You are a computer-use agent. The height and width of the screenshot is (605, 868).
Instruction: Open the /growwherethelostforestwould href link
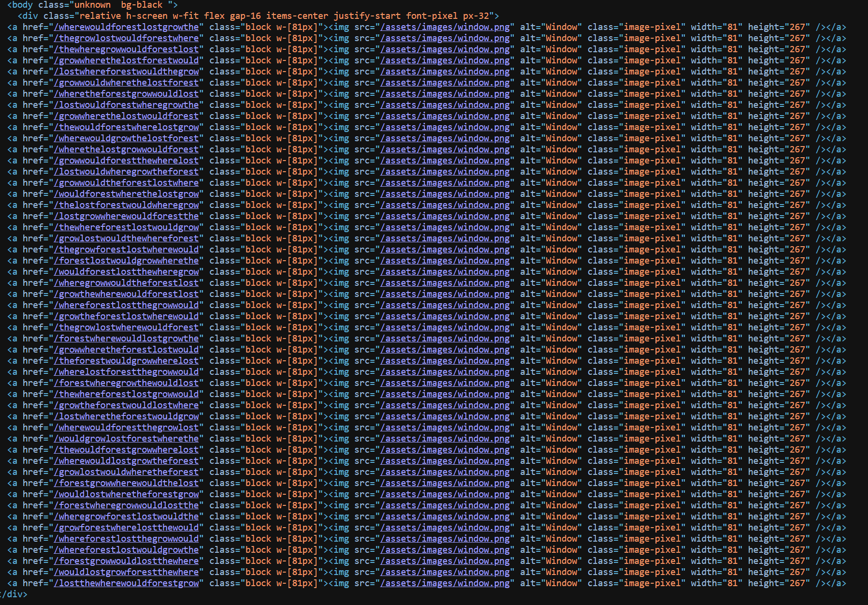coord(126,60)
